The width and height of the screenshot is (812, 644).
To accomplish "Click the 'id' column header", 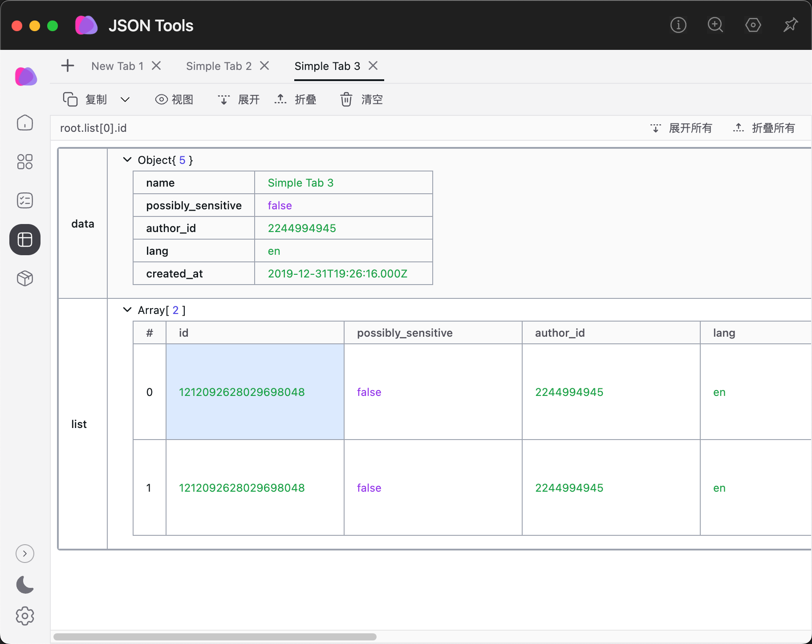I will 255,333.
